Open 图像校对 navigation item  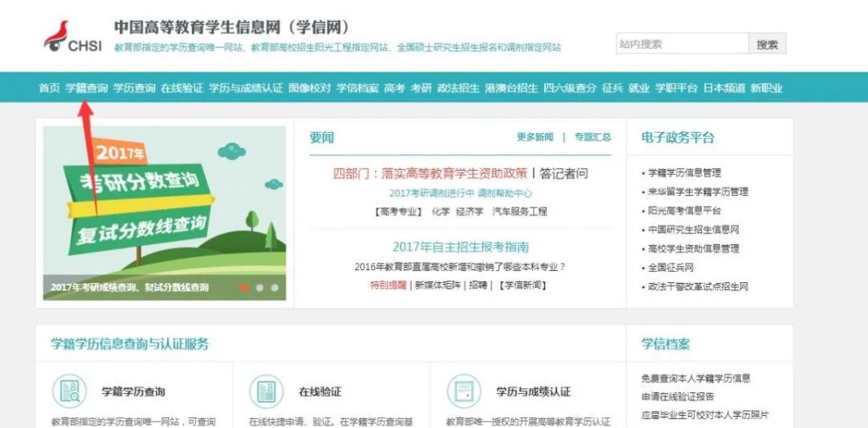[x=309, y=88]
